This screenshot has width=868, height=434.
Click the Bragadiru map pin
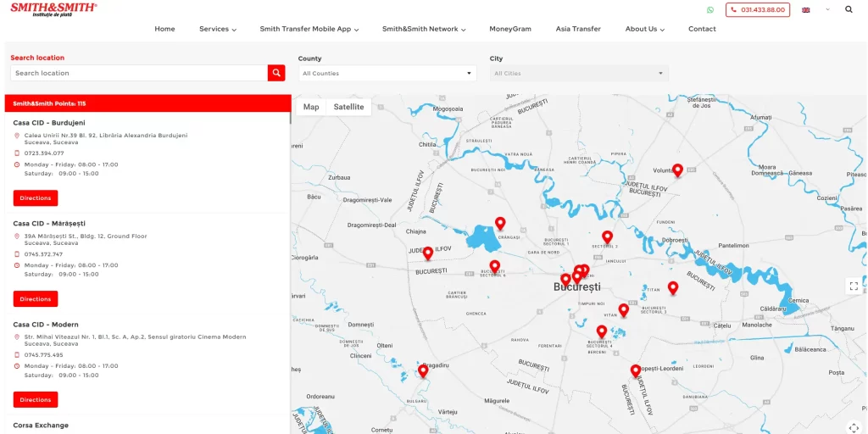423,371
